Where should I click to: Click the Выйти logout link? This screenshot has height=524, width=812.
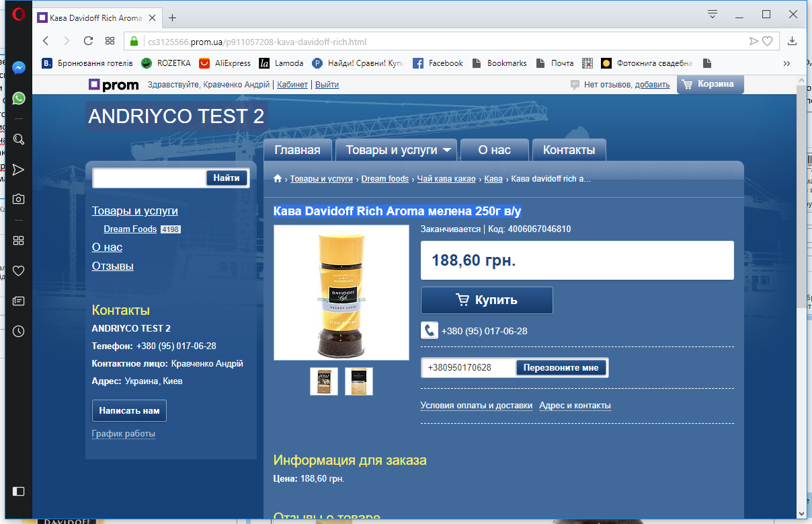(x=327, y=85)
